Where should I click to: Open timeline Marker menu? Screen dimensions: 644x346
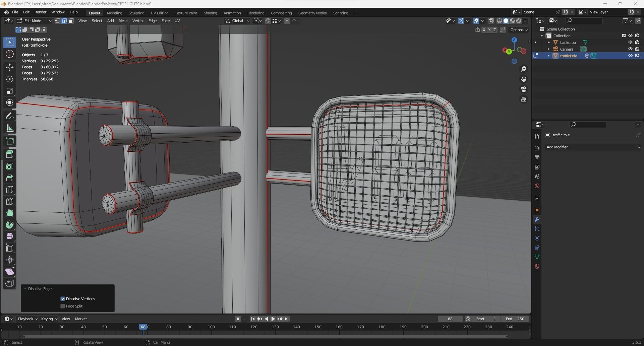click(x=81, y=319)
